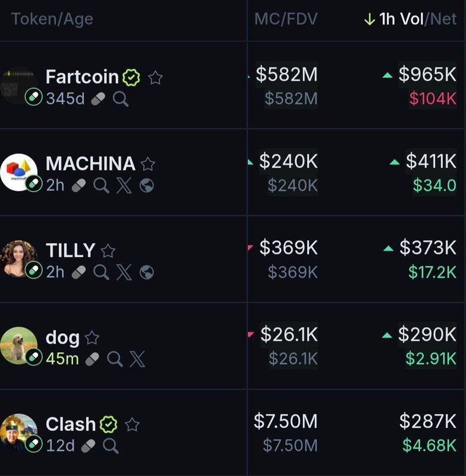Open the Clash token name
This screenshot has height=476, width=466.
click(71, 424)
